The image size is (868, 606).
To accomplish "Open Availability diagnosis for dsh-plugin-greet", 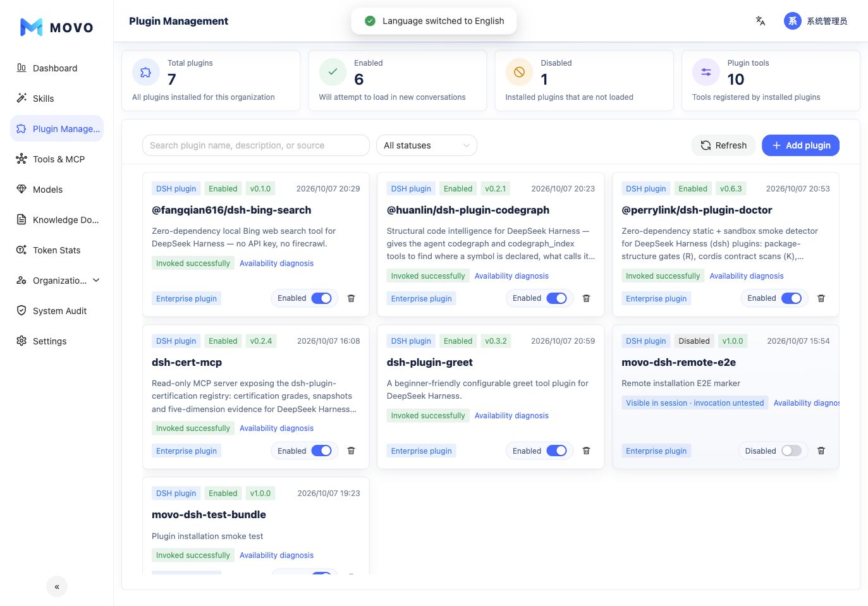I will (511, 415).
